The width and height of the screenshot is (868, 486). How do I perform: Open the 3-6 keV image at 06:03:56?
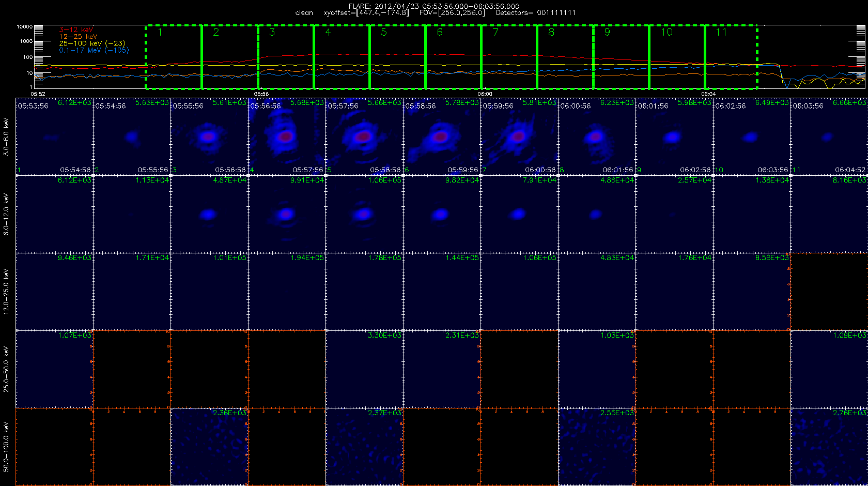click(829, 136)
